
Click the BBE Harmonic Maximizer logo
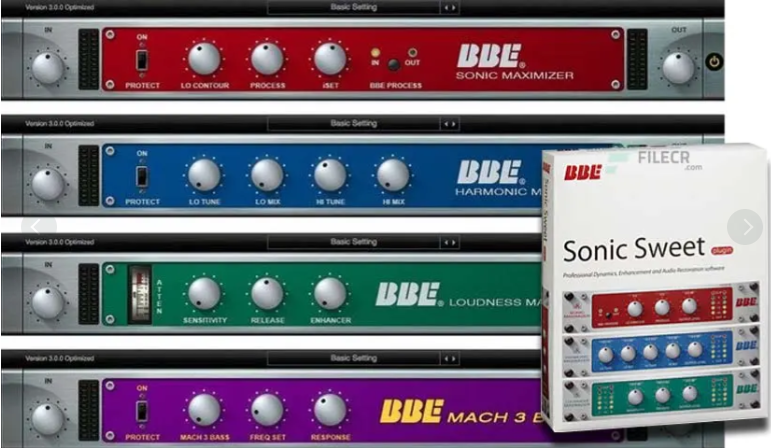click(x=498, y=179)
